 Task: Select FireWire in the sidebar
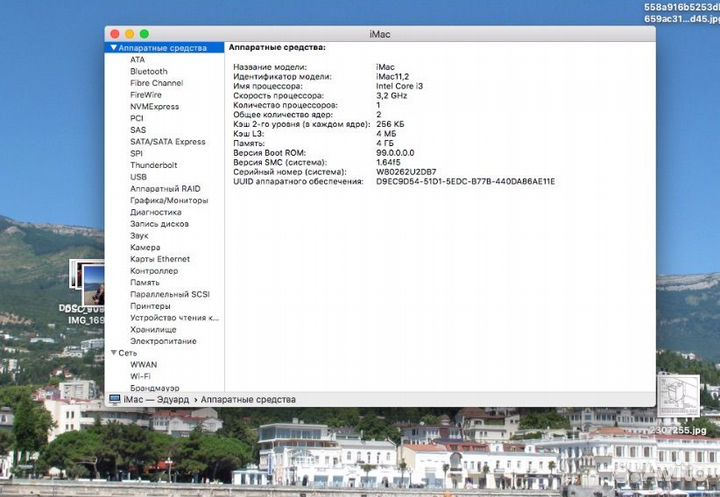point(146,95)
